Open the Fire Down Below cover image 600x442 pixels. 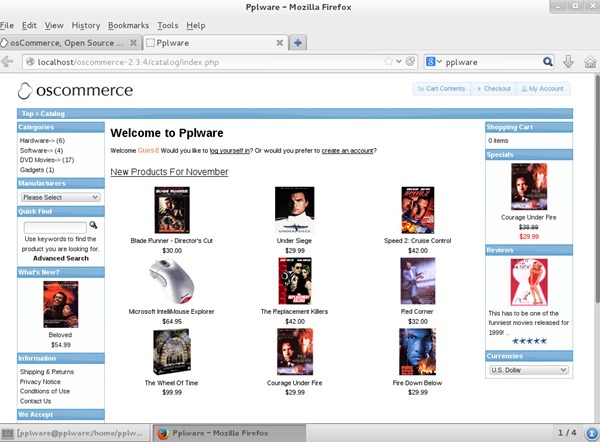(x=417, y=352)
